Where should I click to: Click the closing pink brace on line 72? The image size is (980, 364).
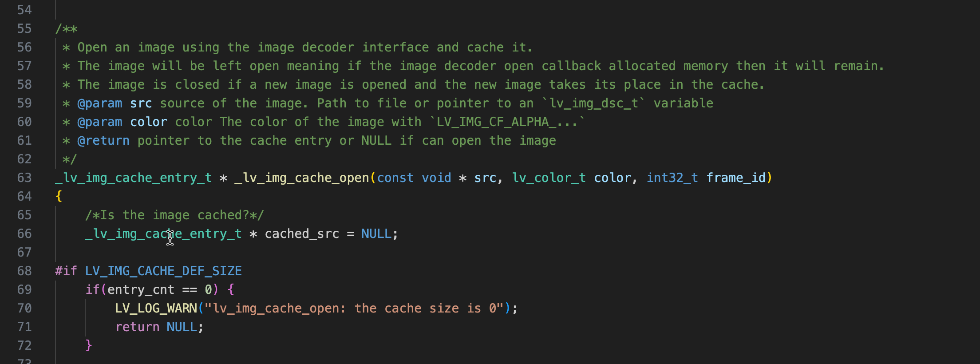pos(88,345)
